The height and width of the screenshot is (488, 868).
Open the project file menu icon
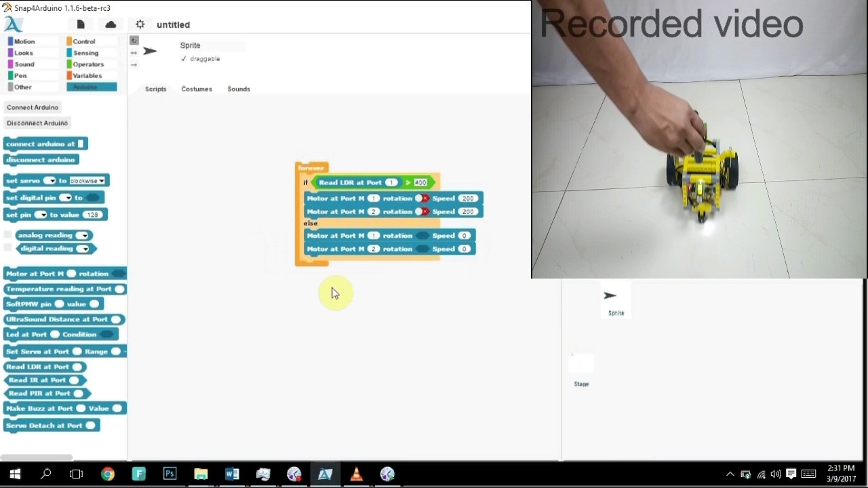pyautogui.click(x=81, y=24)
